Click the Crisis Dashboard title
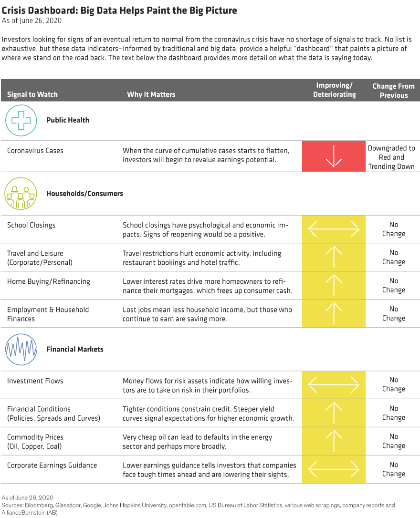Viewport: 420px width, 518px height. [120, 10]
